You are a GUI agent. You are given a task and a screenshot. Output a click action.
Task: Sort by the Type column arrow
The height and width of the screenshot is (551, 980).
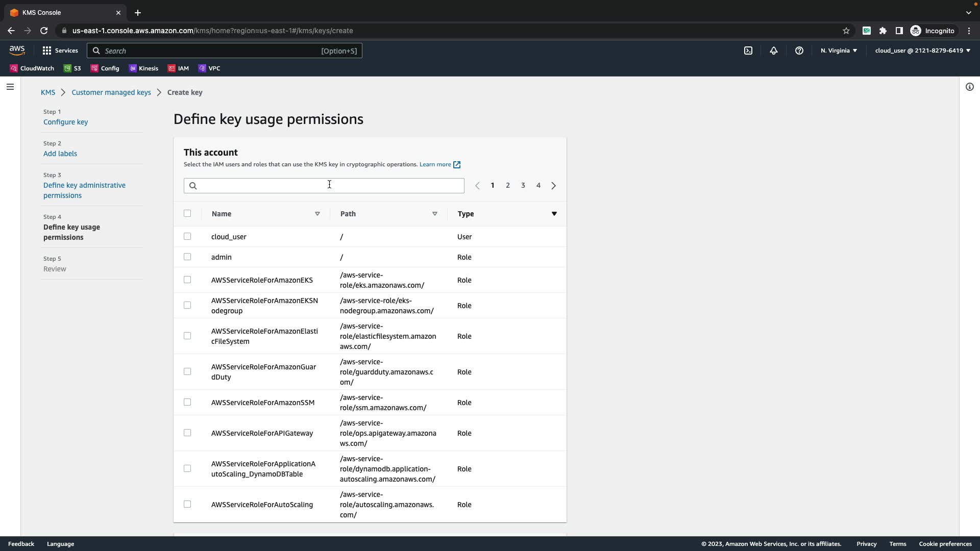554,214
